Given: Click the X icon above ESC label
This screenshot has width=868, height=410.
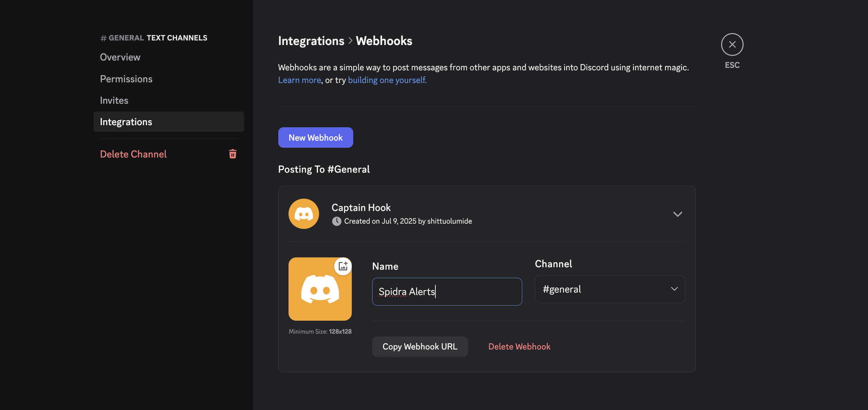Looking at the screenshot, I should click(732, 44).
